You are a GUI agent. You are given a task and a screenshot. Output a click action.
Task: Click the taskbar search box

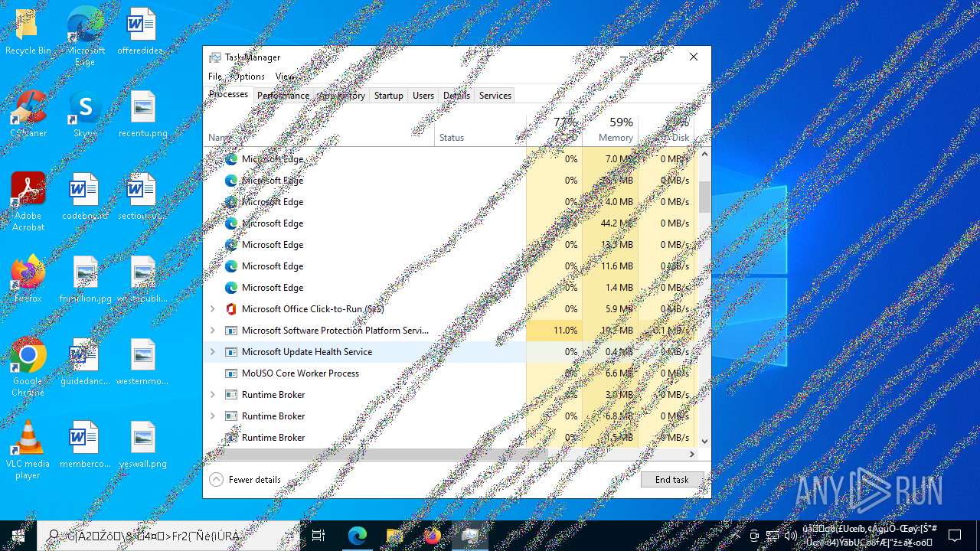point(169,536)
